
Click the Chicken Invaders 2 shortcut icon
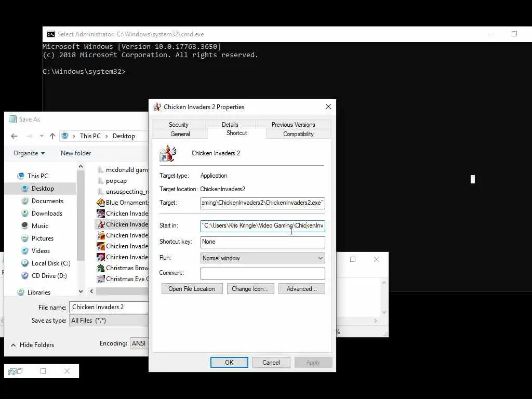(x=168, y=153)
